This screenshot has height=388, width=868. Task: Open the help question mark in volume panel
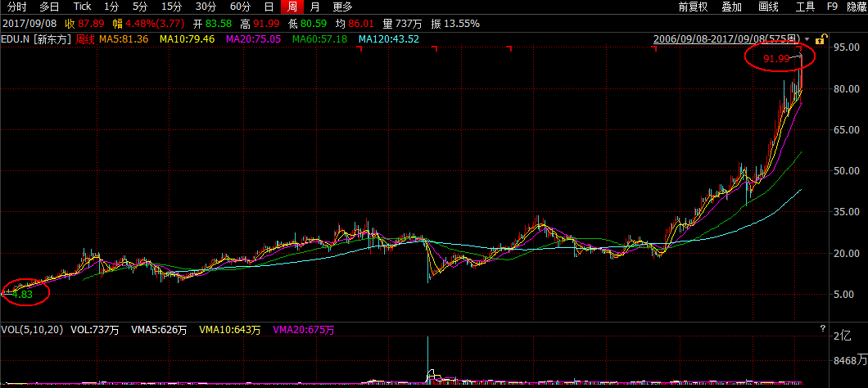point(823,329)
